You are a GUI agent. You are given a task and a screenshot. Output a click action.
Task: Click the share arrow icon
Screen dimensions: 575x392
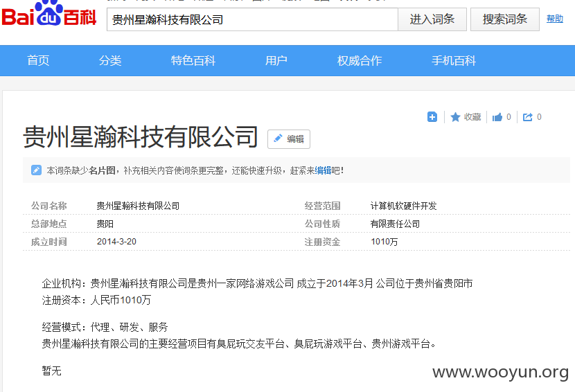527,117
